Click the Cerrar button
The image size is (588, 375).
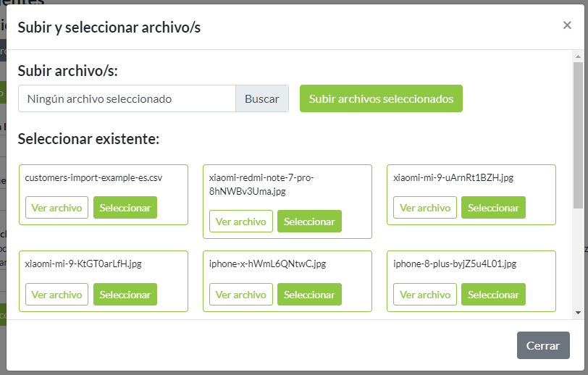tap(542, 346)
